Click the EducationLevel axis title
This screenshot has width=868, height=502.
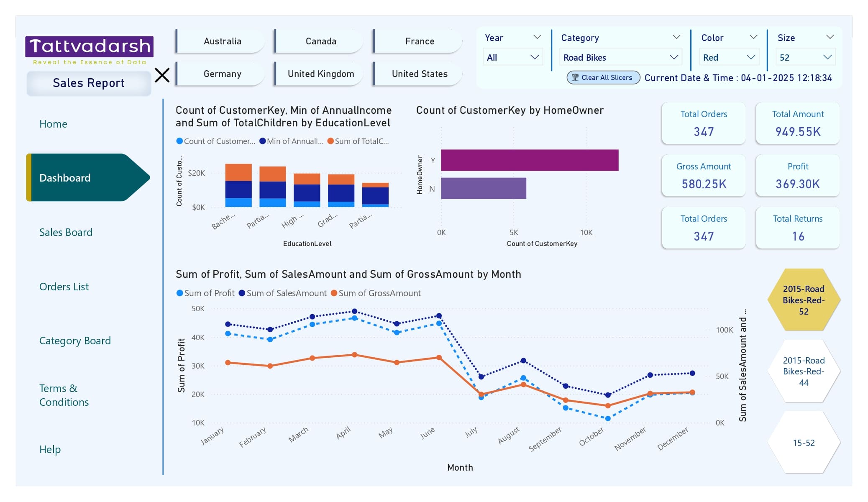(307, 243)
